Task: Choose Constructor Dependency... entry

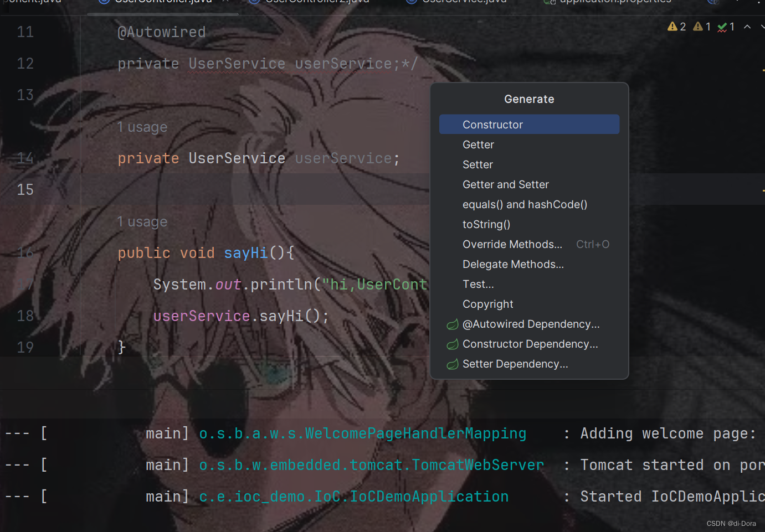Action: pos(529,344)
